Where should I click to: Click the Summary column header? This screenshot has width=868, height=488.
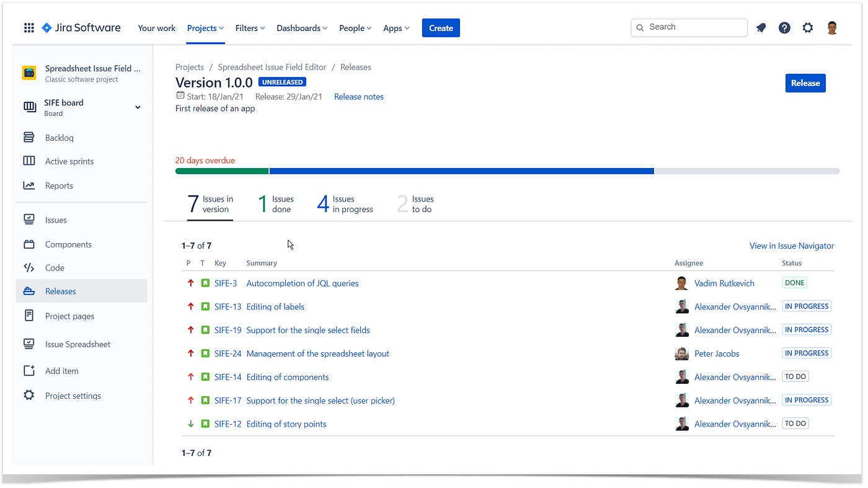[x=262, y=264]
